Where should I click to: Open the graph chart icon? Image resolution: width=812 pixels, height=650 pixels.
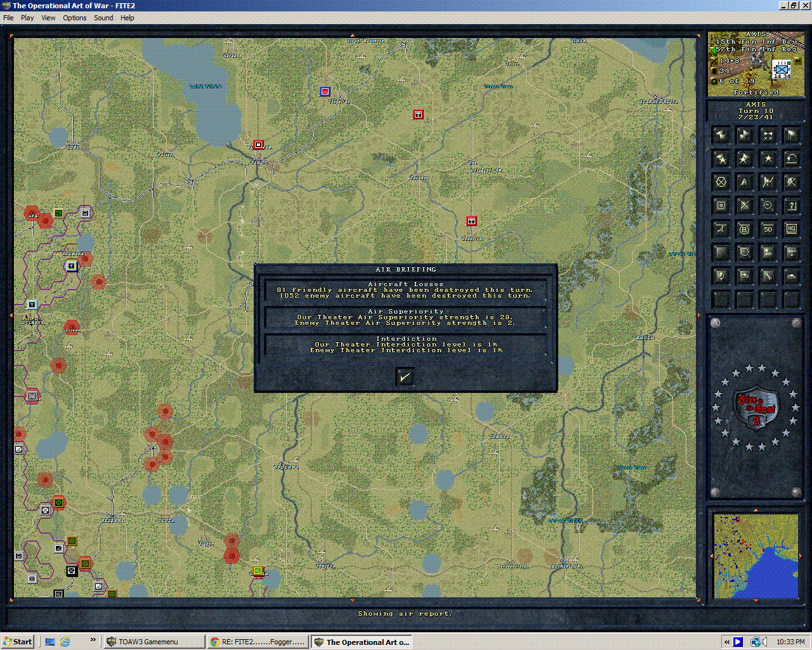(x=768, y=182)
